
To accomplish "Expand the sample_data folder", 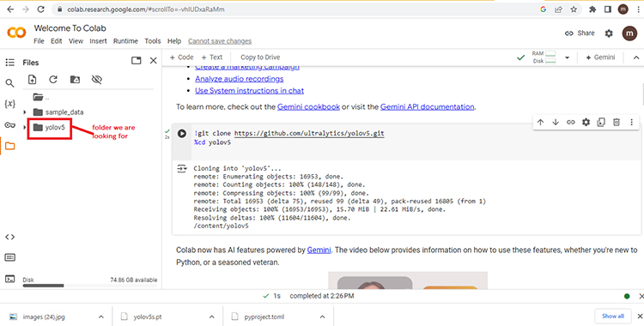I will 25,112.
